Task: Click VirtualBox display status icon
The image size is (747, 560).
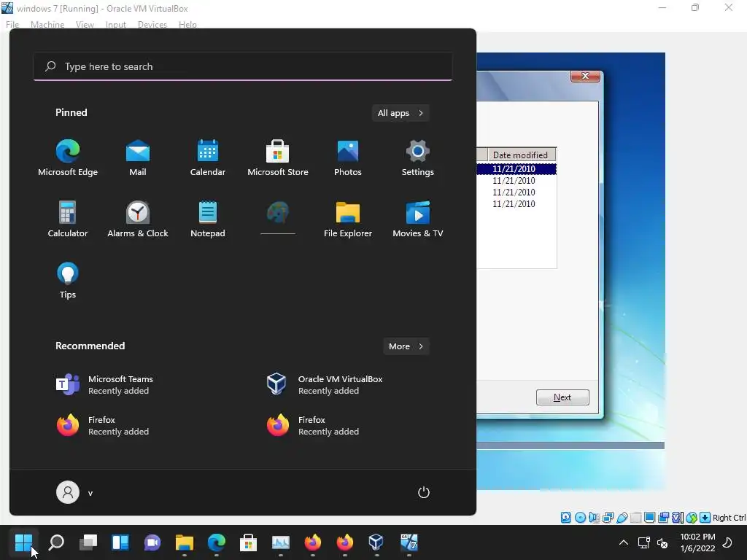Action: click(649, 518)
